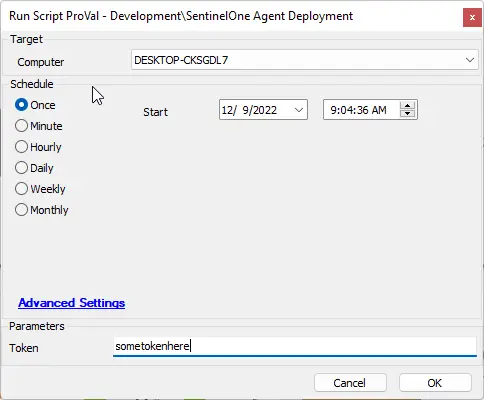Click the DESKTOP-CKSGDL7 computer name
Screen dimensions: 484x400
coord(181,60)
